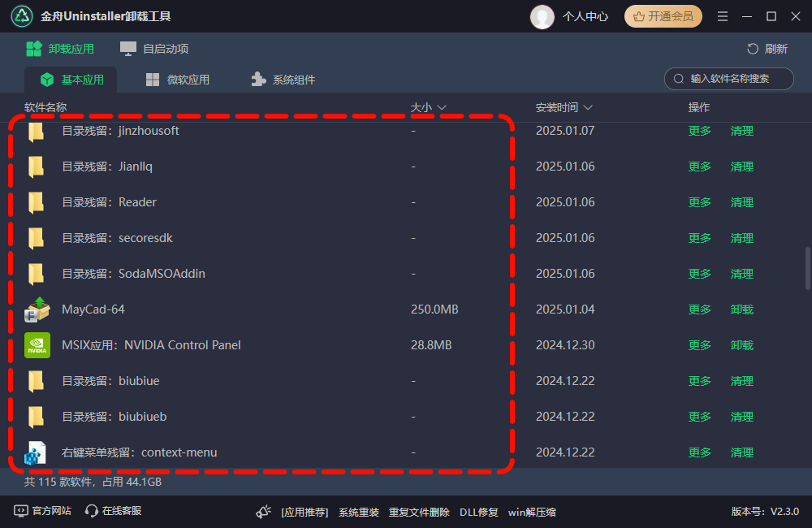Screen dimensions: 812x528
Task: Click 更多 for context-menu
Action: point(700,452)
